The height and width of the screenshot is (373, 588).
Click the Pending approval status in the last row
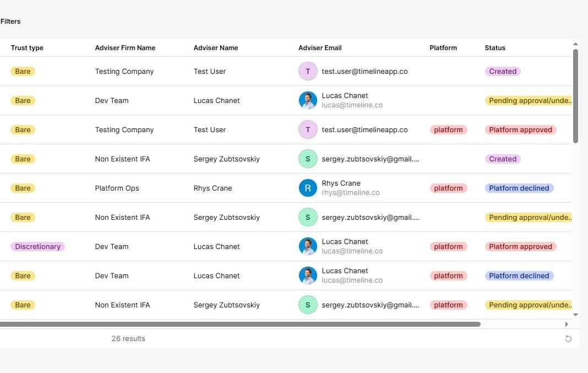pyautogui.click(x=529, y=305)
